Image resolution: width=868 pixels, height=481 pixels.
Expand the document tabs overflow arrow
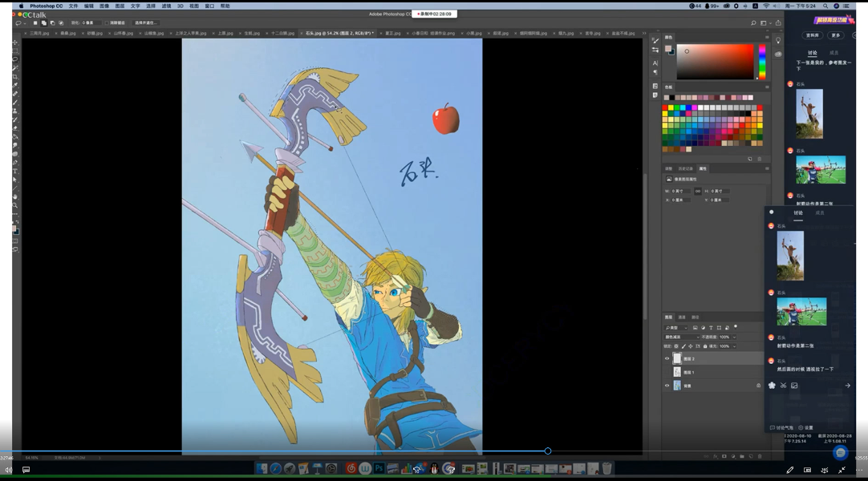point(644,33)
